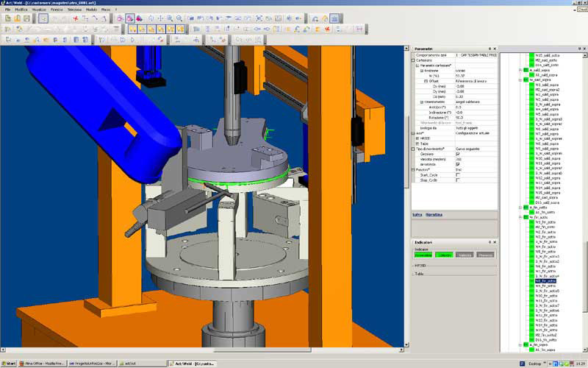Open the File menu
This screenshot has height=368, width=588.
pyautogui.click(x=6, y=9)
